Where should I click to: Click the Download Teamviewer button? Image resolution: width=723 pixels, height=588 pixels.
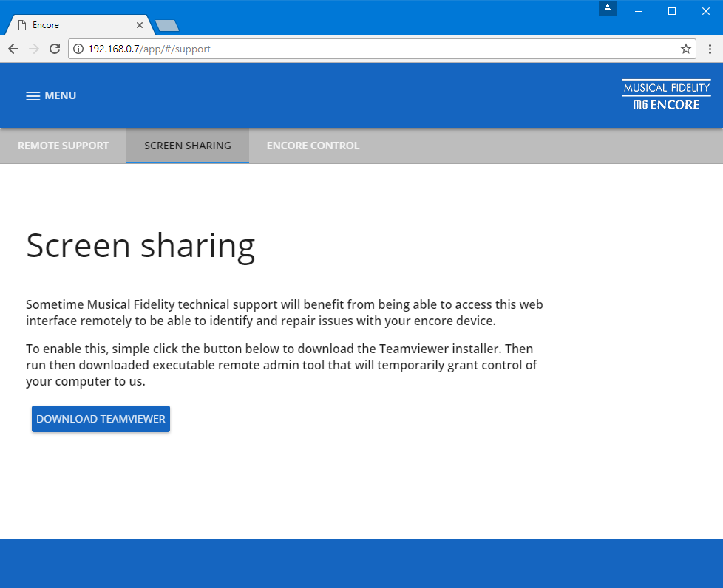(101, 419)
